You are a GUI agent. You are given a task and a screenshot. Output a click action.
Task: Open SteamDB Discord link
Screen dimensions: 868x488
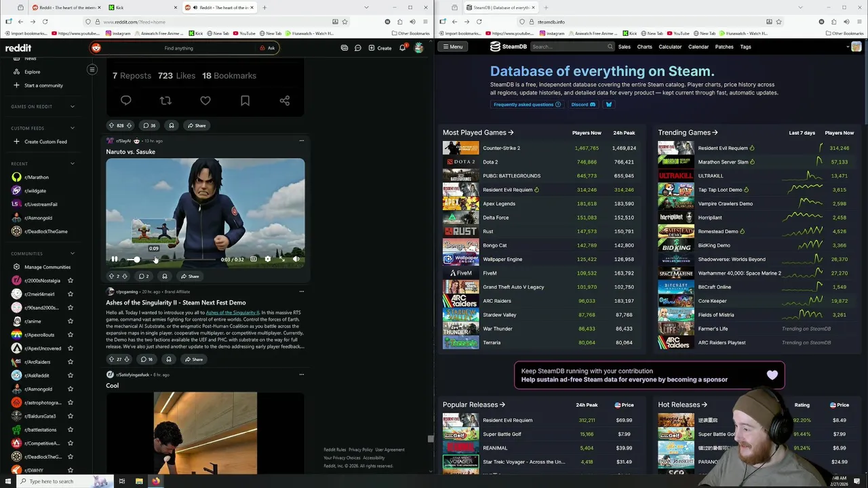tap(583, 104)
